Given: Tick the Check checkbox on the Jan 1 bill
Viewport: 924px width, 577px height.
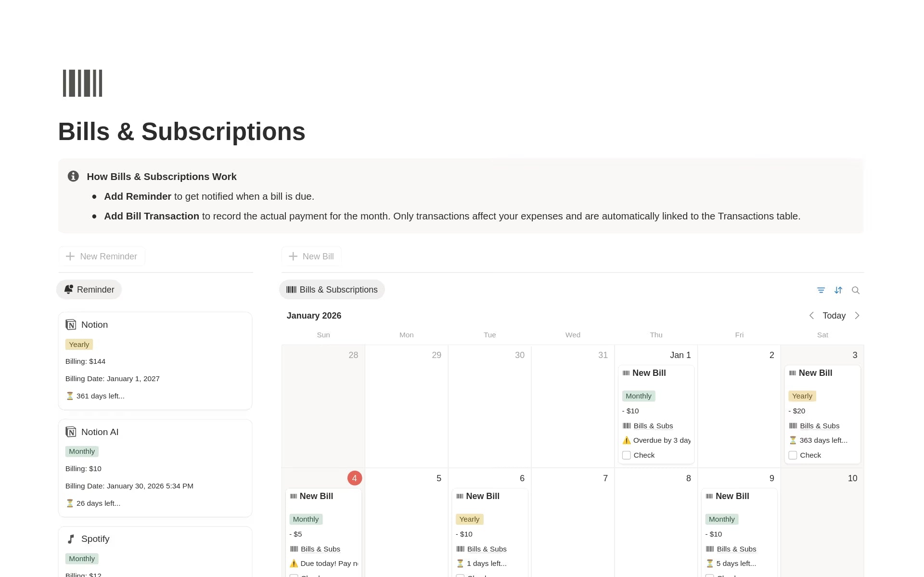Looking at the screenshot, I should [627, 455].
